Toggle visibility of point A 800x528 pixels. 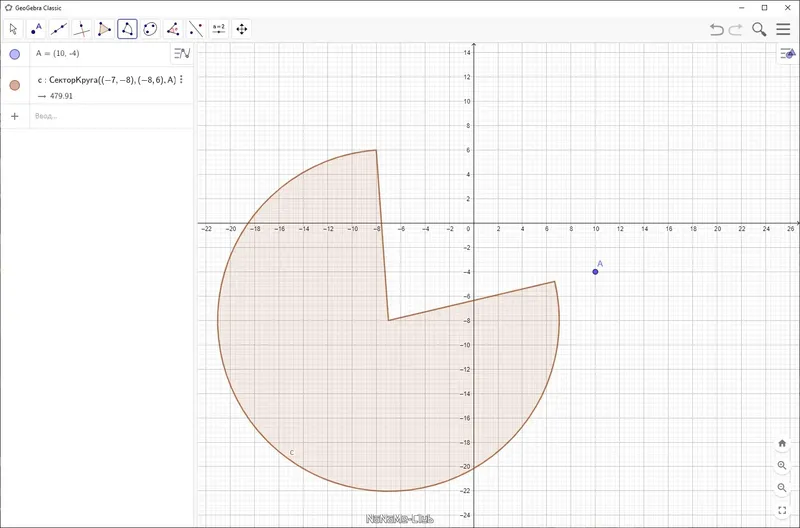(15, 54)
